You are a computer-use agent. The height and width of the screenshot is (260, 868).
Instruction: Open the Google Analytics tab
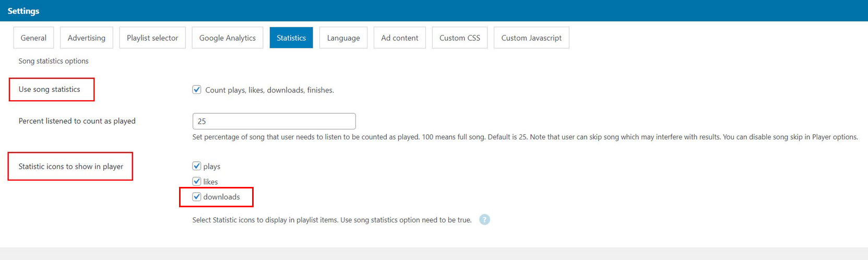pyautogui.click(x=228, y=38)
